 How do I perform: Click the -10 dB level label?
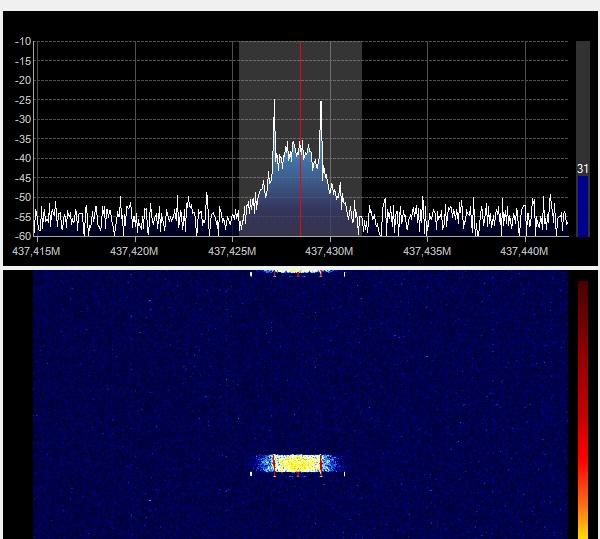(23, 41)
